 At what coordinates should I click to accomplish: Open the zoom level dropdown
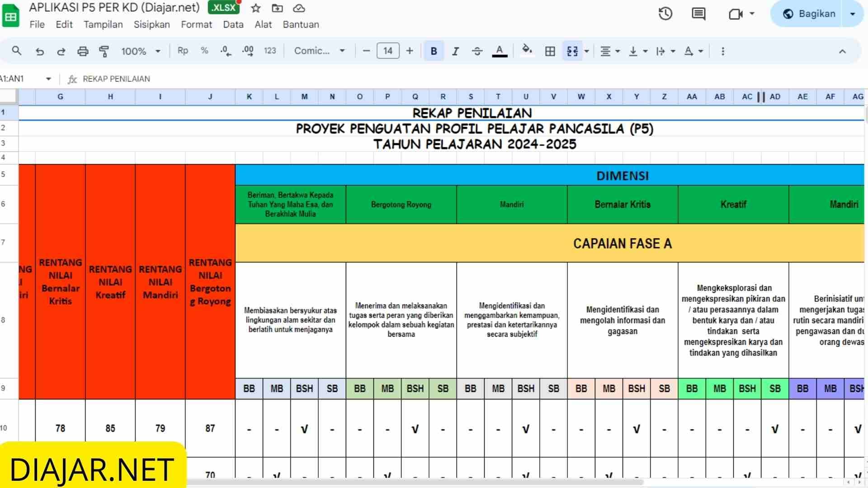[x=141, y=51]
